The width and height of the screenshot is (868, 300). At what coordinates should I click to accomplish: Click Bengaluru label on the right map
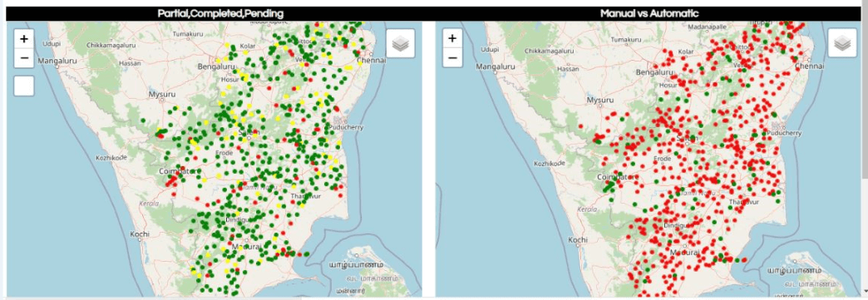pyautogui.click(x=655, y=72)
